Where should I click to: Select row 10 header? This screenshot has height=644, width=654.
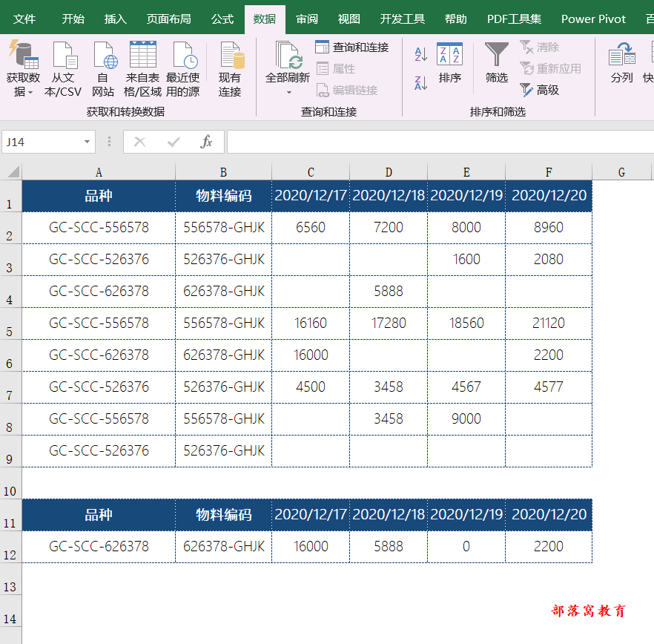click(10, 483)
